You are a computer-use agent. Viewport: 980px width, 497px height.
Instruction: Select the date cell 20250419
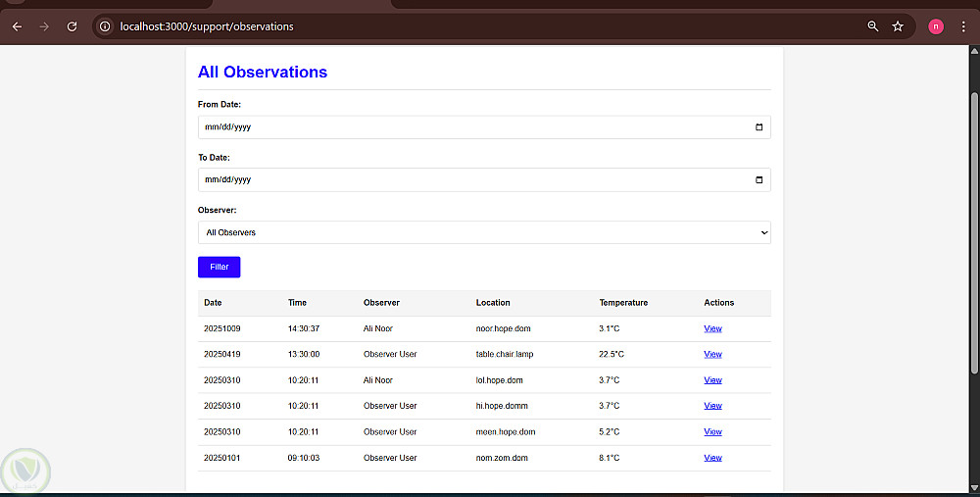(x=221, y=355)
